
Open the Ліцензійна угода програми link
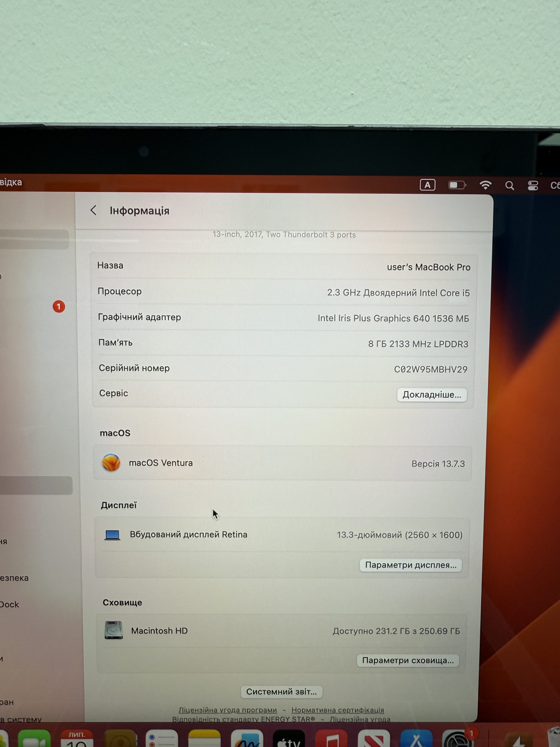[228, 710]
